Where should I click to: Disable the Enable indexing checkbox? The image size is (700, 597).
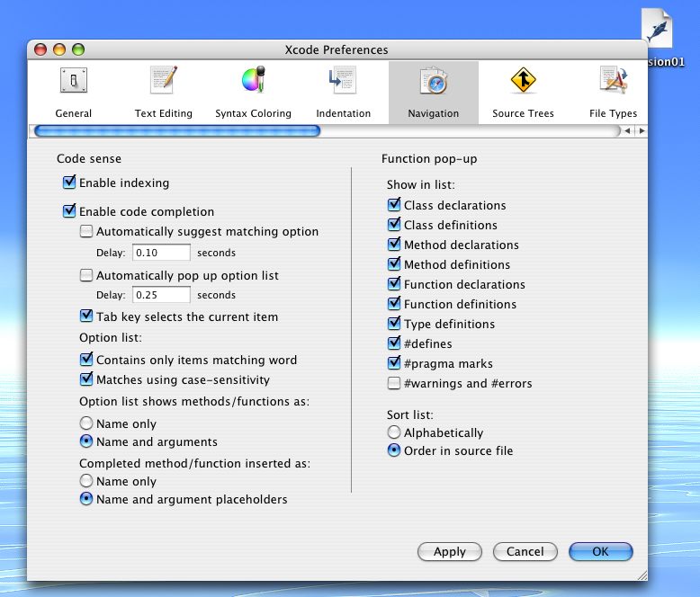point(69,183)
